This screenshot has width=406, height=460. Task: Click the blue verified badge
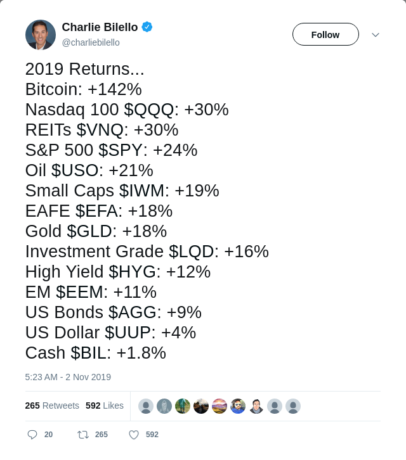click(147, 27)
